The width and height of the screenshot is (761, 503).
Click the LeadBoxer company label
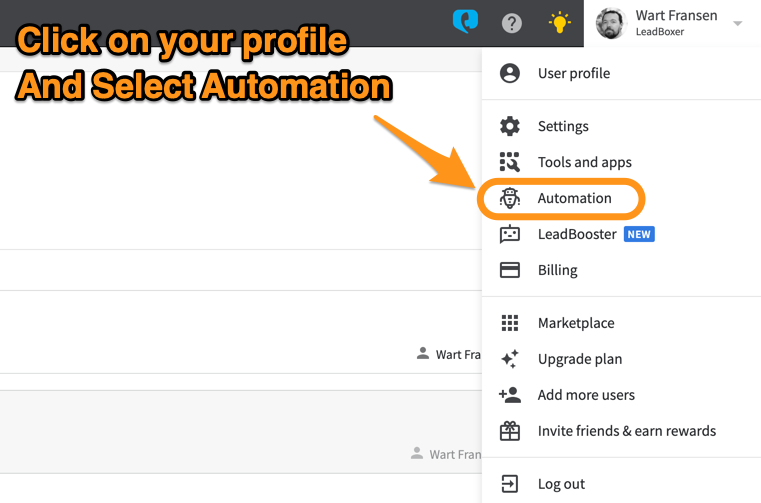click(x=660, y=32)
